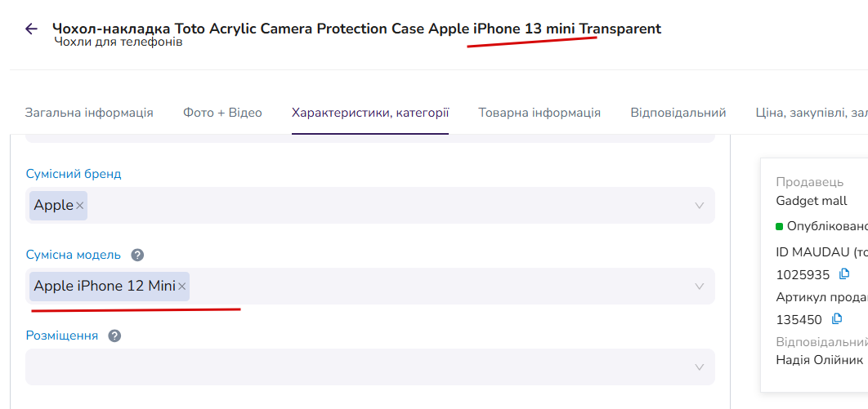Switch to the Загальна інформація tab

[x=89, y=113]
